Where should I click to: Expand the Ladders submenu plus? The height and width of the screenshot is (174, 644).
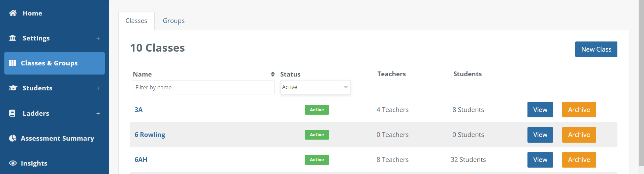coord(98,113)
